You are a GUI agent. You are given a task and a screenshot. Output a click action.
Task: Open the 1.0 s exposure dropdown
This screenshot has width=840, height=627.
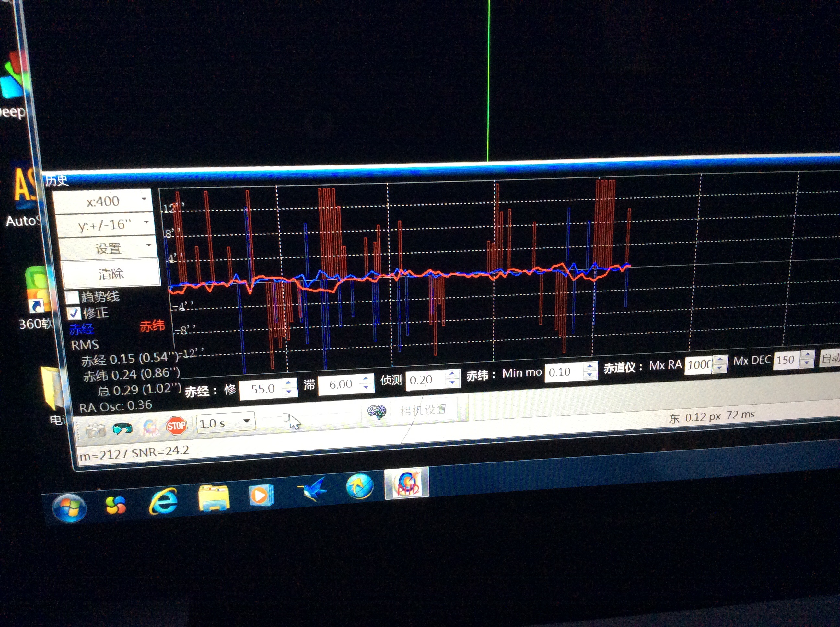pos(226,423)
